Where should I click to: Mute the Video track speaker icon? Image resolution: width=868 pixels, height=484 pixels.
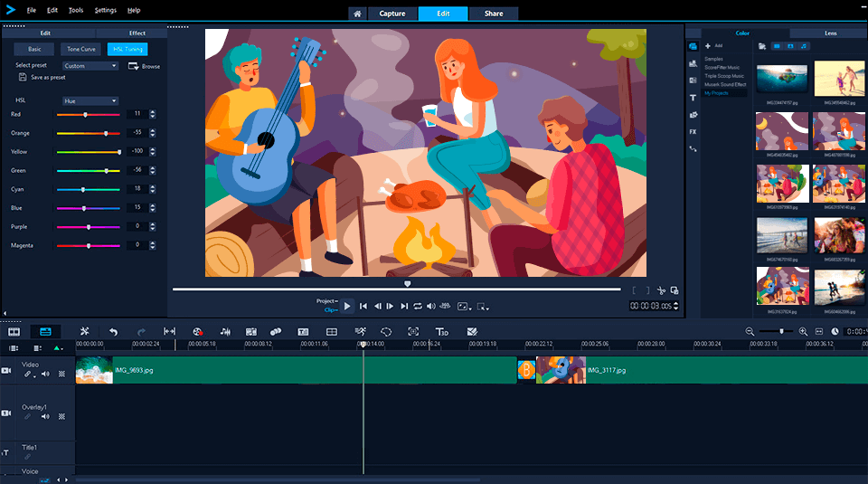tap(46, 374)
